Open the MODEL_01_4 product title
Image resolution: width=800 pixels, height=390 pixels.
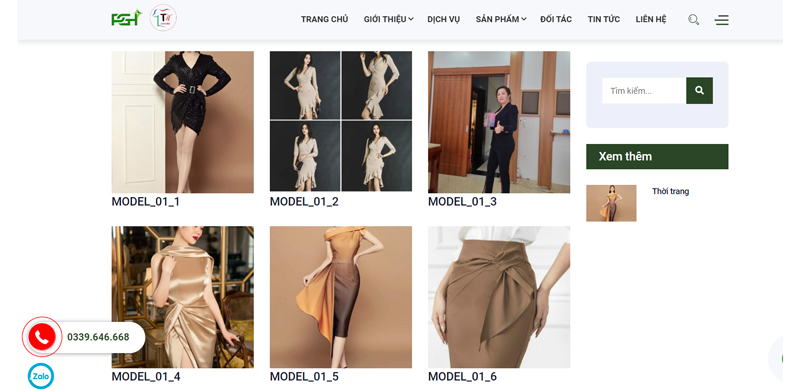click(146, 377)
